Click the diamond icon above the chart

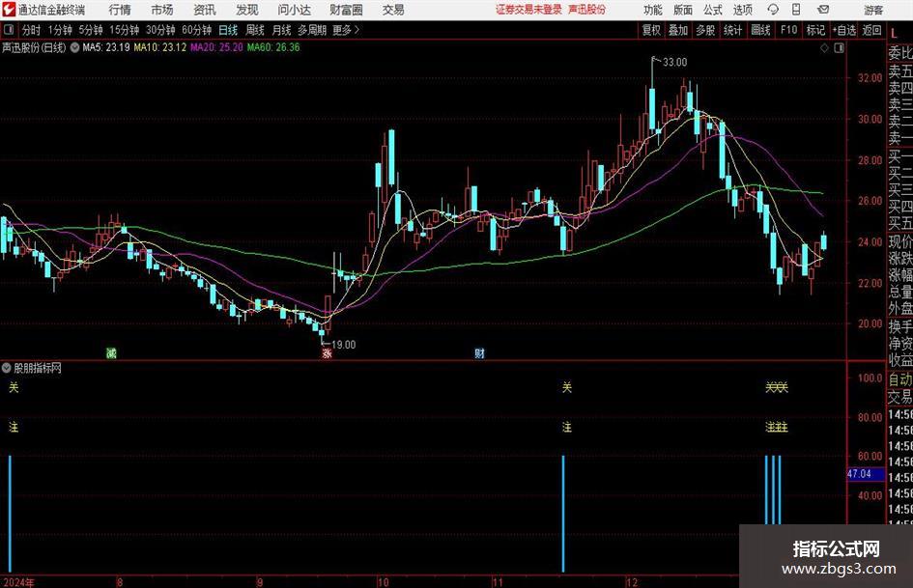[x=824, y=47]
